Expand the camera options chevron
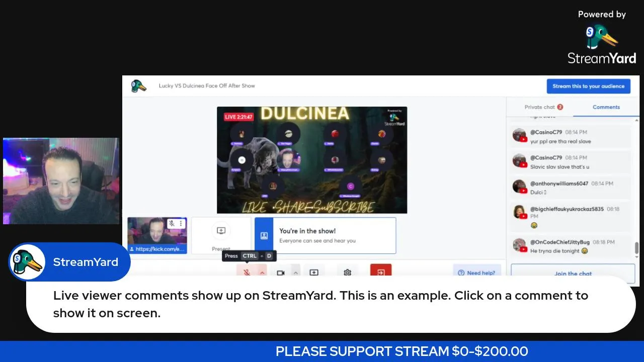This screenshot has width=644, height=362. pyautogui.click(x=296, y=273)
